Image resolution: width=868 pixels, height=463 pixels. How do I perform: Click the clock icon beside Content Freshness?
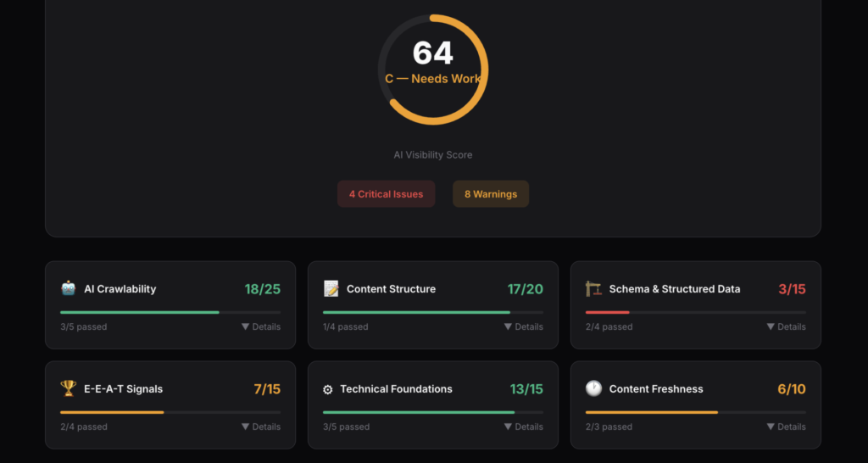pyautogui.click(x=593, y=388)
